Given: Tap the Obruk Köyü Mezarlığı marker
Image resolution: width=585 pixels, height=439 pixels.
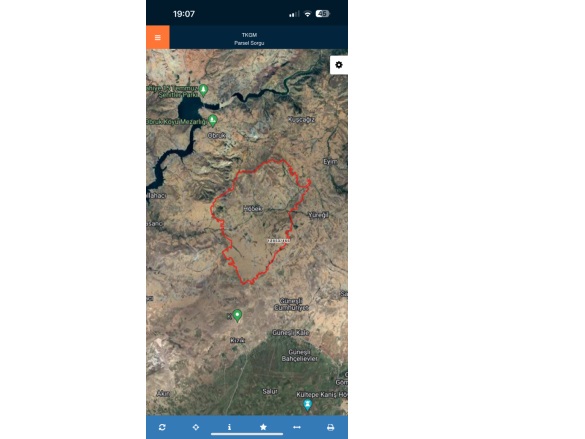Looking at the screenshot, I should tap(213, 121).
